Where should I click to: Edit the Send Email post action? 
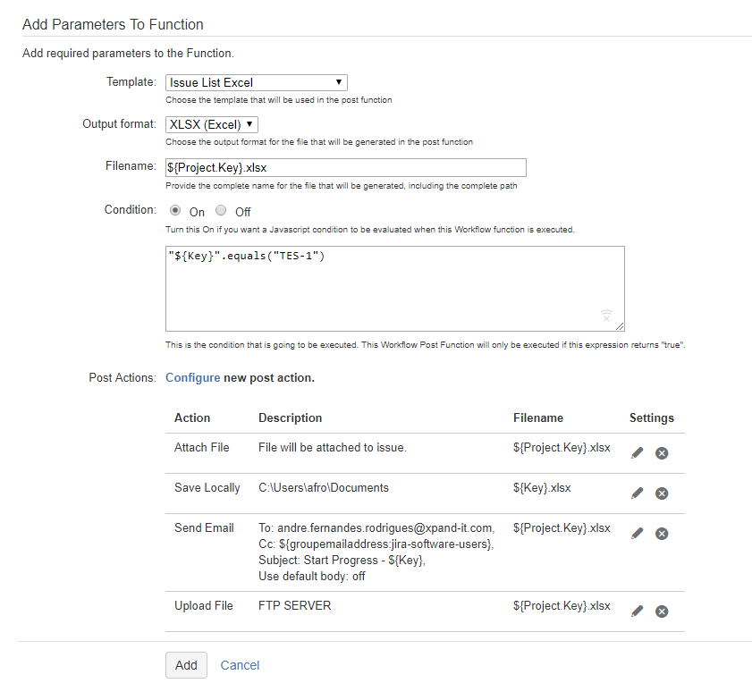(637, 534)
